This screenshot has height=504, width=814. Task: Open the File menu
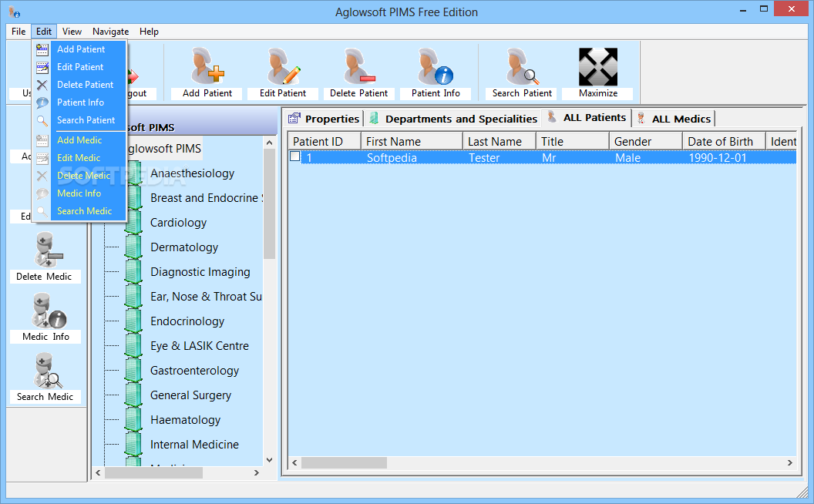tap(18, 32)
